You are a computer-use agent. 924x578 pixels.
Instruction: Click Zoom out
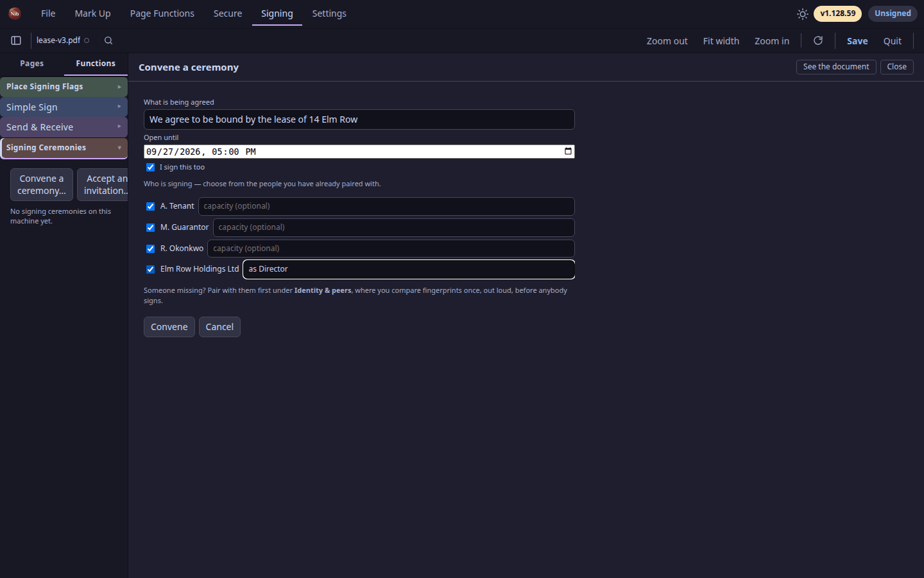[x=667, y=41]
